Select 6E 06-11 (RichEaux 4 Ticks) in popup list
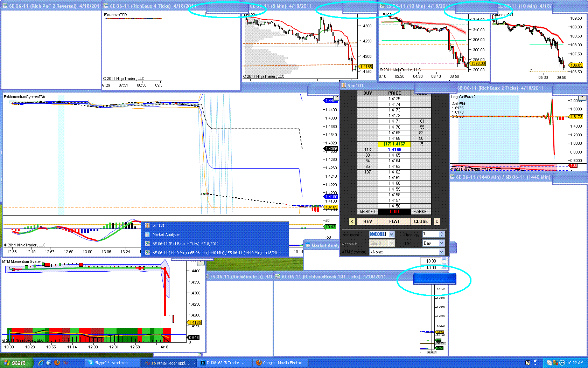This screenshot has width=588, height=368. (x=215, y=244)
